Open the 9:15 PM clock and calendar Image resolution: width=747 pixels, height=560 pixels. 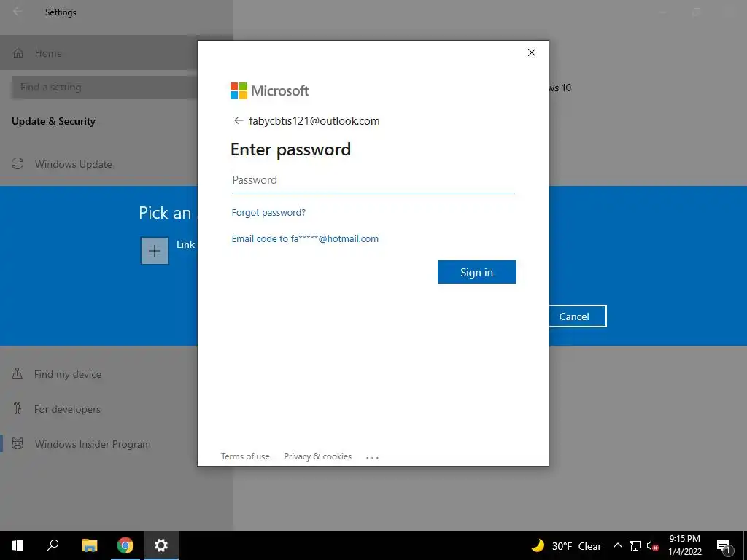[x=684, y=545]
